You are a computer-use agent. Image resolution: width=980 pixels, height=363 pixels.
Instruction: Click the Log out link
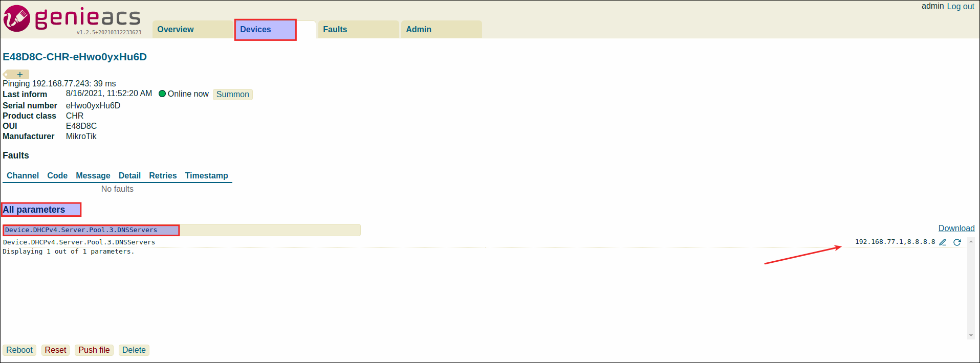[x=961, y=6]
